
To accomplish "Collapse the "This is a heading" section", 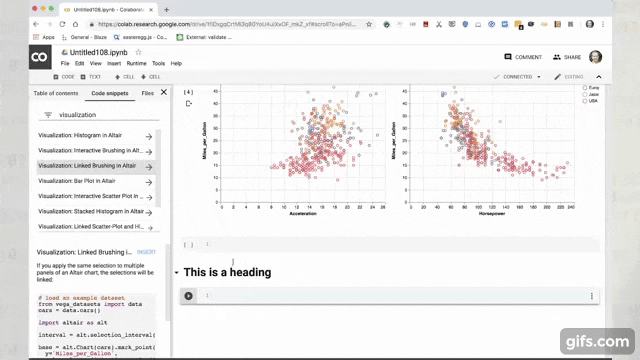I will 176,272.
